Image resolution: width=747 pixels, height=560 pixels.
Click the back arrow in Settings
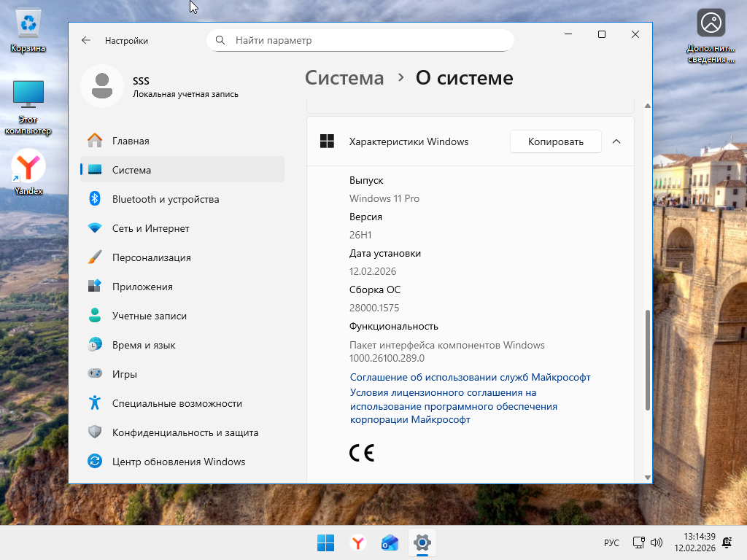(86, 41)
